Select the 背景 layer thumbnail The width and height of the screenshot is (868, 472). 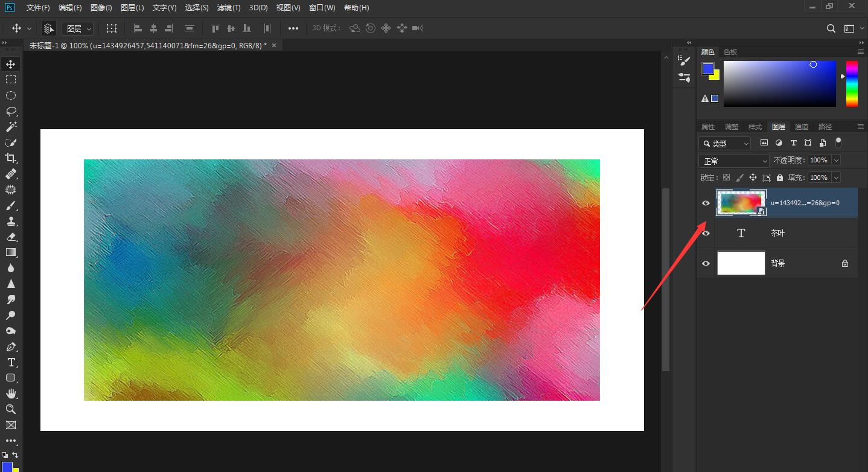click(x=741, y=264)
